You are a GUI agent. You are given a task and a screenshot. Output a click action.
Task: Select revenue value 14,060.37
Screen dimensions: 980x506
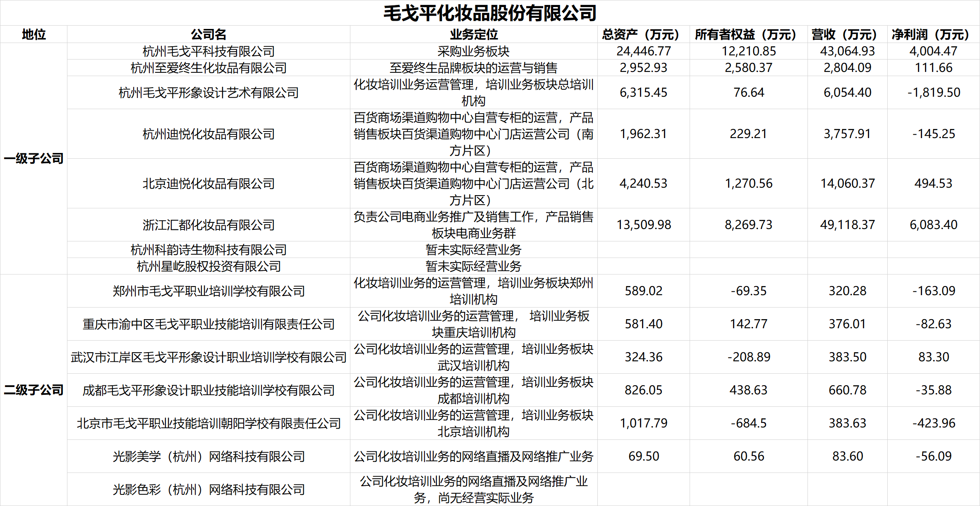[847, 184]
